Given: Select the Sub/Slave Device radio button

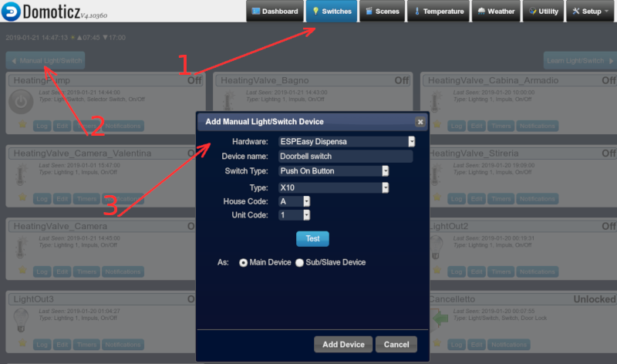Looking at the screenshot, I should pos(299,262).
